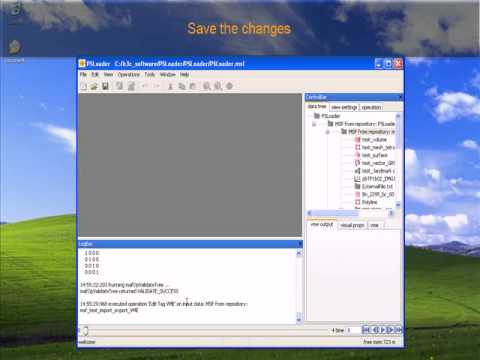Open the Edit menu
This screenshot has height=360, width=480.
pos(95,74)
